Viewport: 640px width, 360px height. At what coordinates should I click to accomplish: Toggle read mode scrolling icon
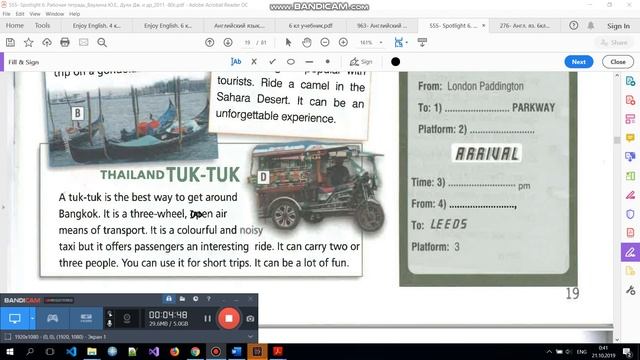pos(422,42)
